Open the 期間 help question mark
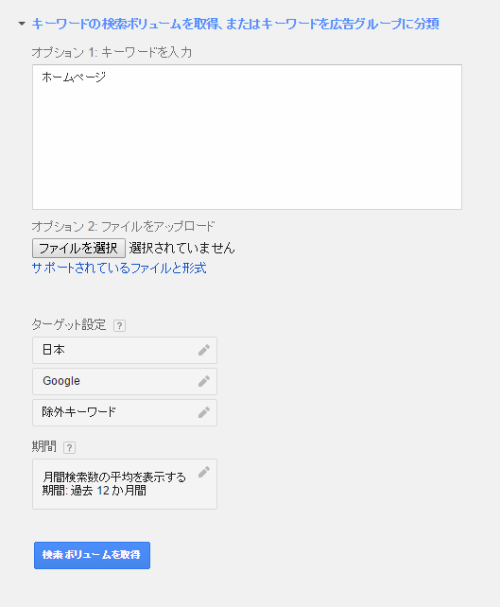This screenshot has height=607, width=500. (69, 448)
